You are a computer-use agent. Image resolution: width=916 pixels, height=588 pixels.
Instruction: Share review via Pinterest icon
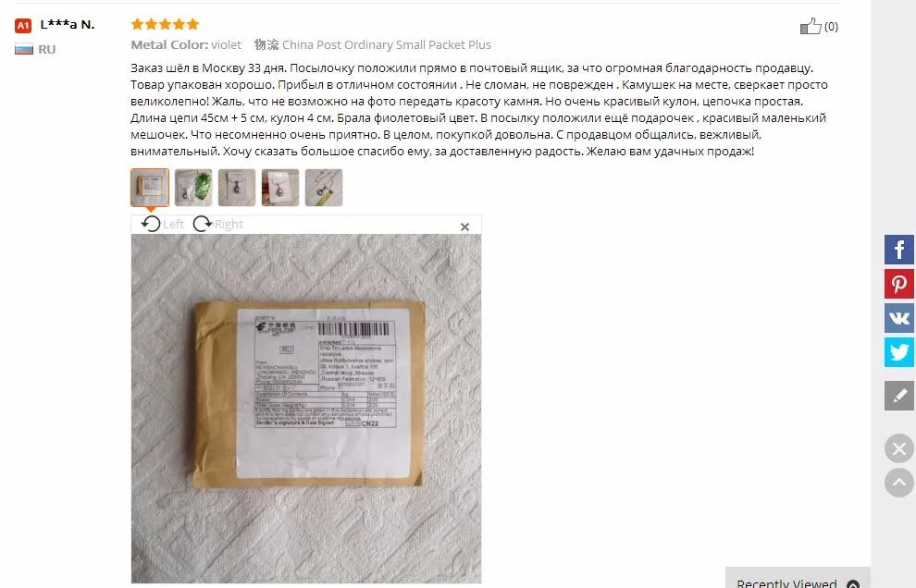(899, 285)
